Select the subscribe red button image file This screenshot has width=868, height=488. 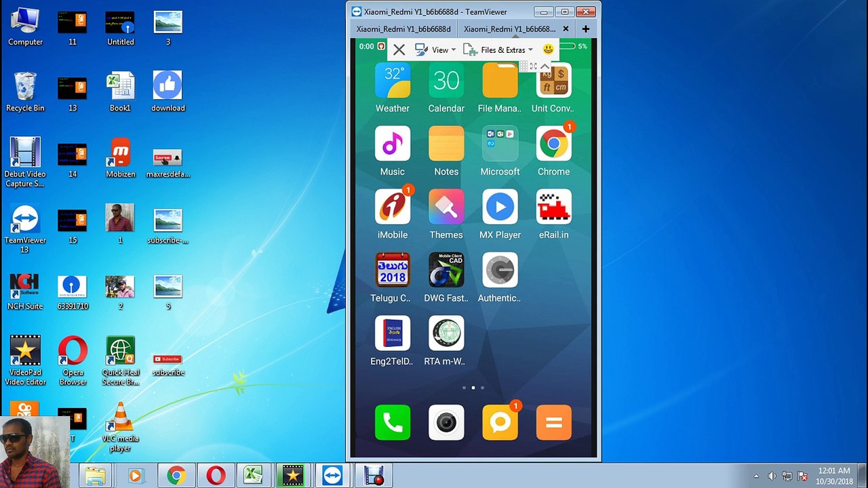[167, 365]
